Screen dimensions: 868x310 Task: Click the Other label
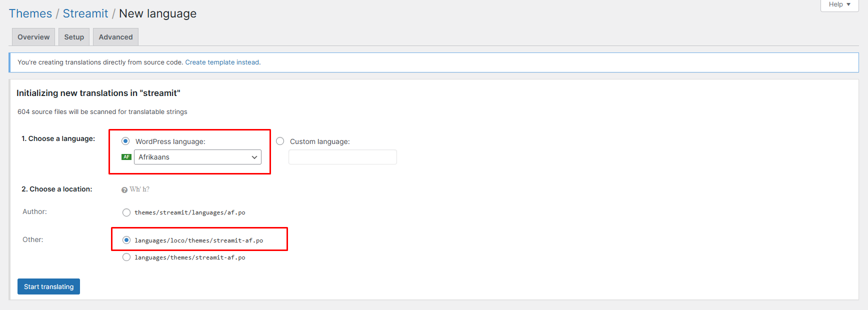[x=33, y=239]
